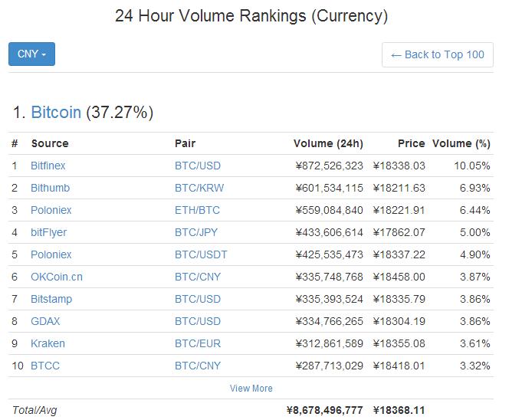Viewport: 522px width, 420px height.
Task: Click the Pair column header
Action: pyautogui.click(x=185, y=143)
